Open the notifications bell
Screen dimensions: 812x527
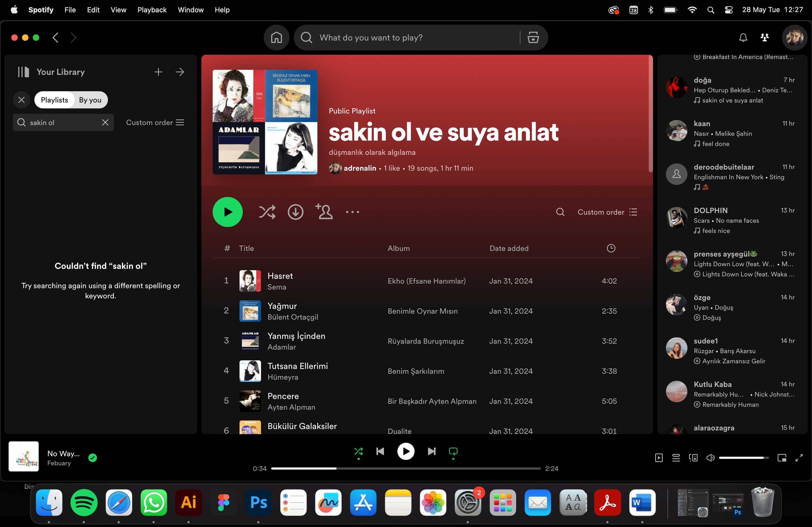[743, 38]
